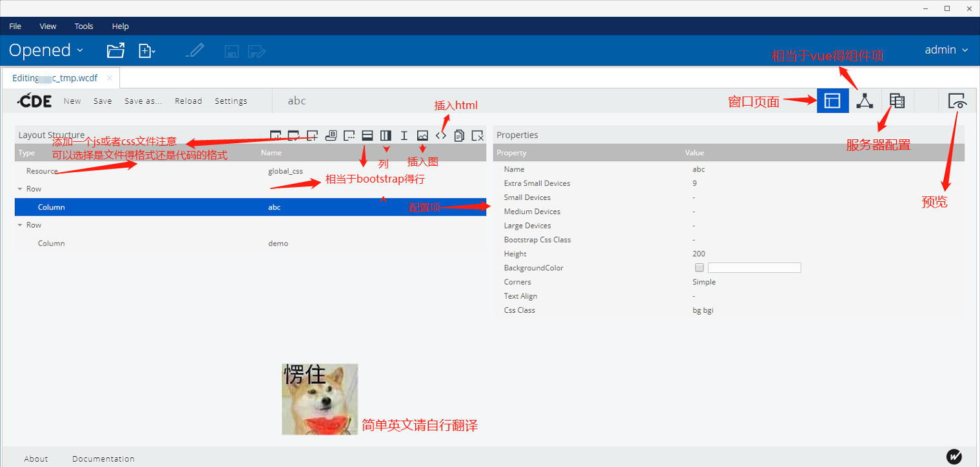Viewport: 980px width, 467px height.
Task: Open the File menu
Action: [x=15, y=26]
